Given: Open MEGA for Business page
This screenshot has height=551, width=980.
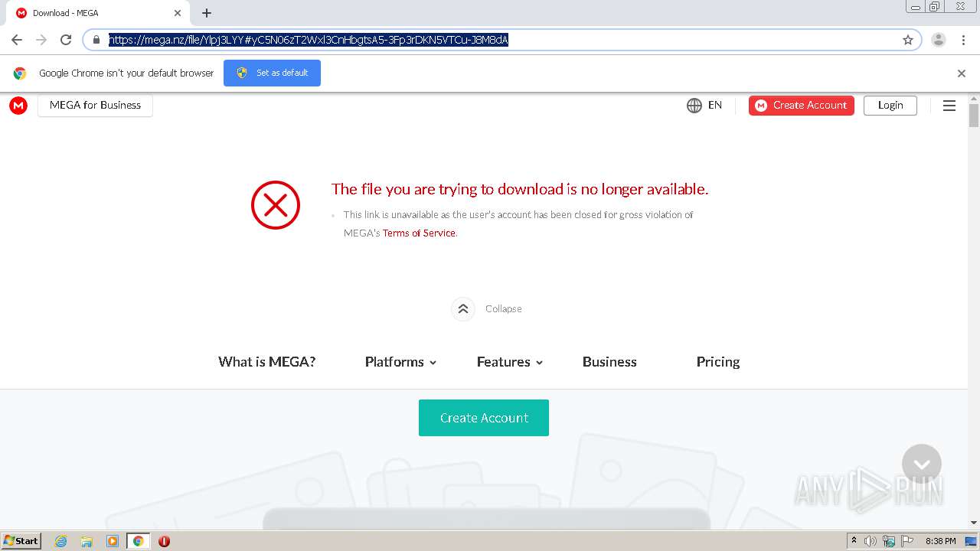Looking at the screenshot, I should [95, 106].
